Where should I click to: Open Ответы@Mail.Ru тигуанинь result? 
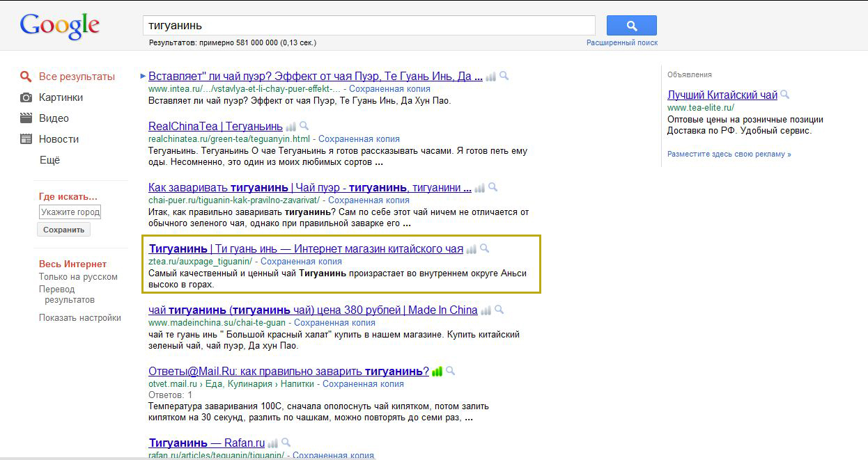point(288,372)
